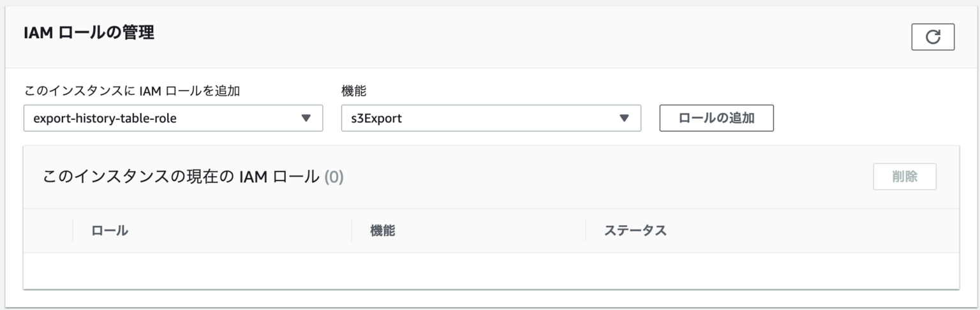This screenshot has width=980, height=310.
Task: Click the 削除 button
Action: tap(904, 177)
